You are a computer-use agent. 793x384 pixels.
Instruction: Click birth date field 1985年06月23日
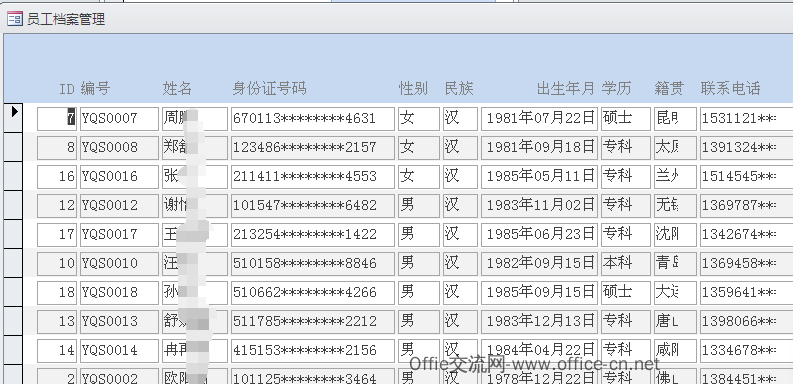[540, 235]
